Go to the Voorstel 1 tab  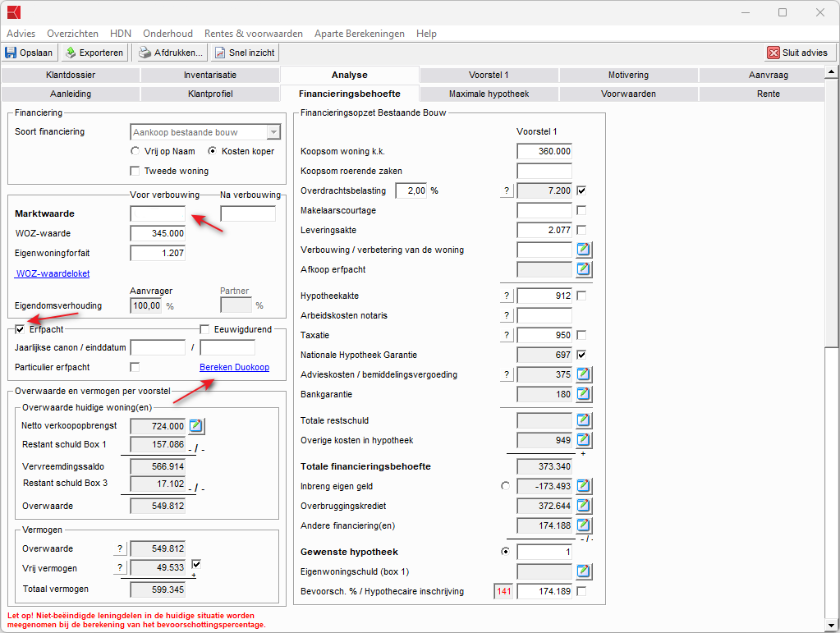tap(489, 75)
